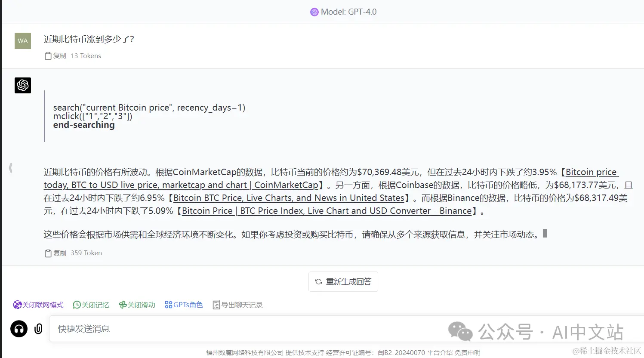Click 导出聊天记录 to export chat

237,305
